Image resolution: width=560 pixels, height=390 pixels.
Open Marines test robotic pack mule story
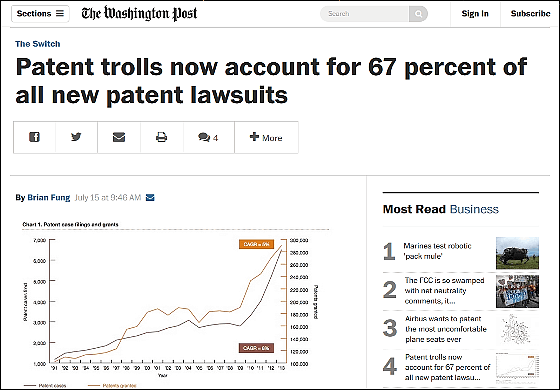coord(437,251)
